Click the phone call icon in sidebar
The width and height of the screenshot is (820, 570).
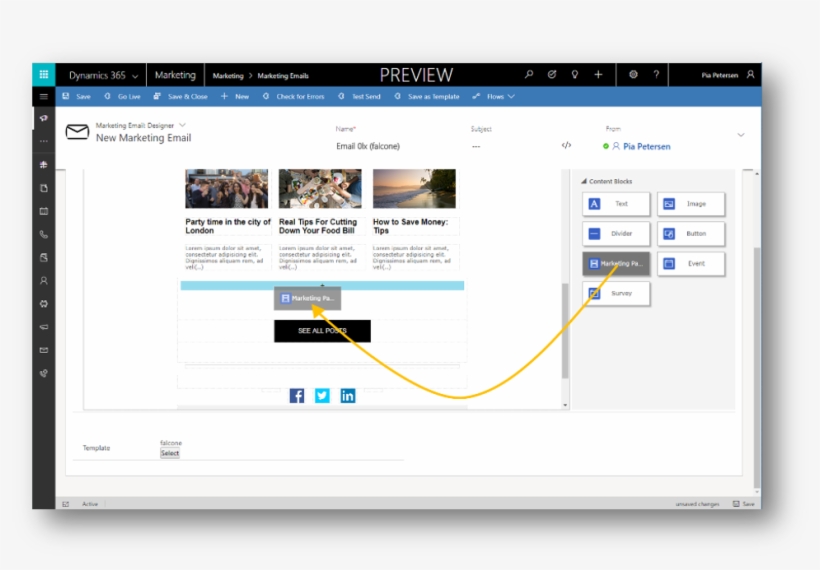coord(44,234)
